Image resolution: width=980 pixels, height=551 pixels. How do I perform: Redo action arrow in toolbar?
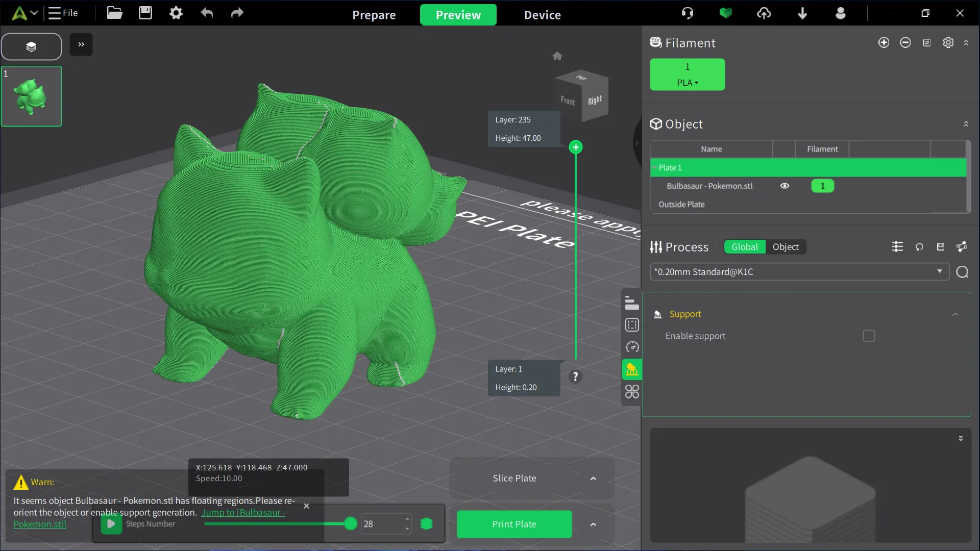pyautogui.click(x=237, y=13)
